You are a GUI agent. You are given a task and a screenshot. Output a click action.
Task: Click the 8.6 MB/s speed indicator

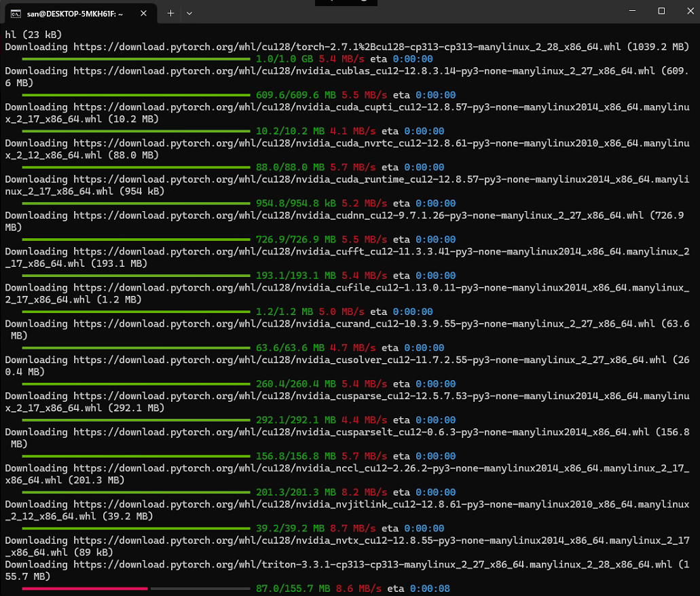356,588
